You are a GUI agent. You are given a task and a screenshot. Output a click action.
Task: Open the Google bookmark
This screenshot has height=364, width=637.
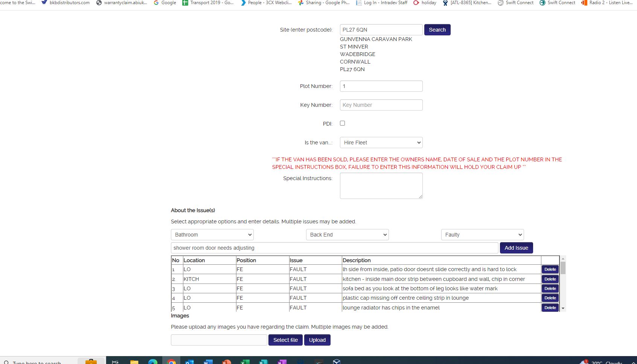[165, 3]
